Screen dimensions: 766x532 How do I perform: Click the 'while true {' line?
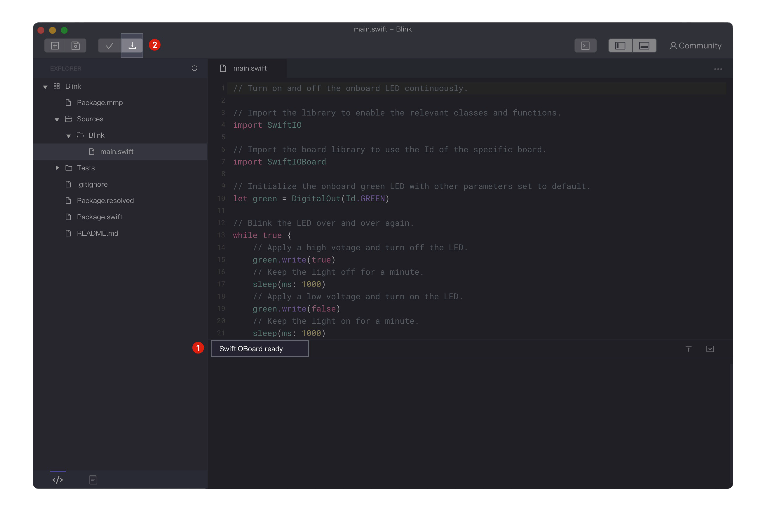[262, 235]
